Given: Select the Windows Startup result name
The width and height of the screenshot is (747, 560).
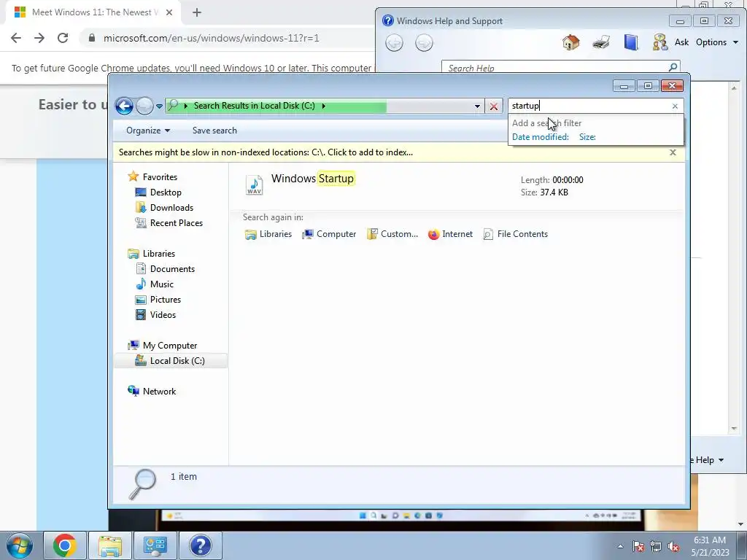Looking at the screenshot, I should tap(312, 179).
